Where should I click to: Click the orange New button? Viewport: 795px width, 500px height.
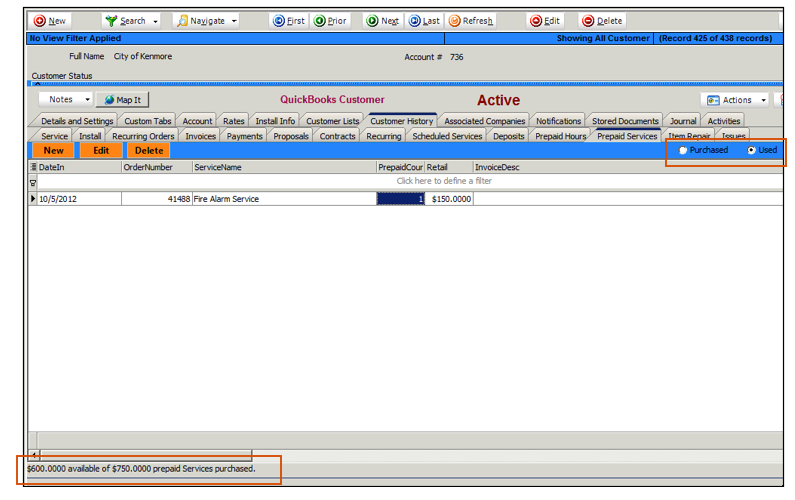click(53, 150)
